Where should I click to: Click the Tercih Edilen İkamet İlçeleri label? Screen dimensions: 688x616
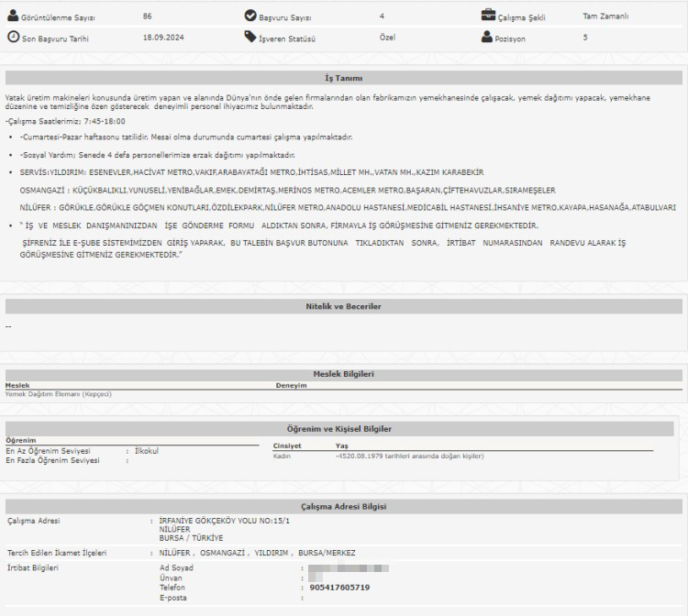click(57, 553)
